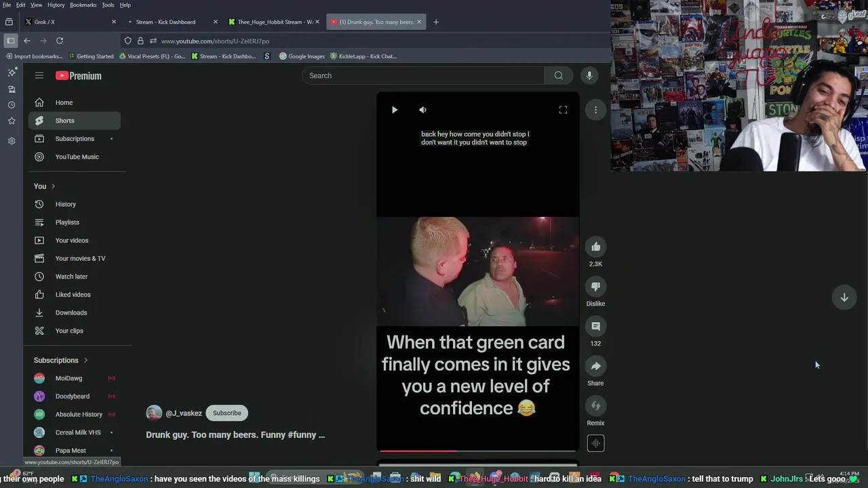Open the Kicklet.app bookmark
The height and width of the screenshot is (488, 868).
click(x=363, y=56)
